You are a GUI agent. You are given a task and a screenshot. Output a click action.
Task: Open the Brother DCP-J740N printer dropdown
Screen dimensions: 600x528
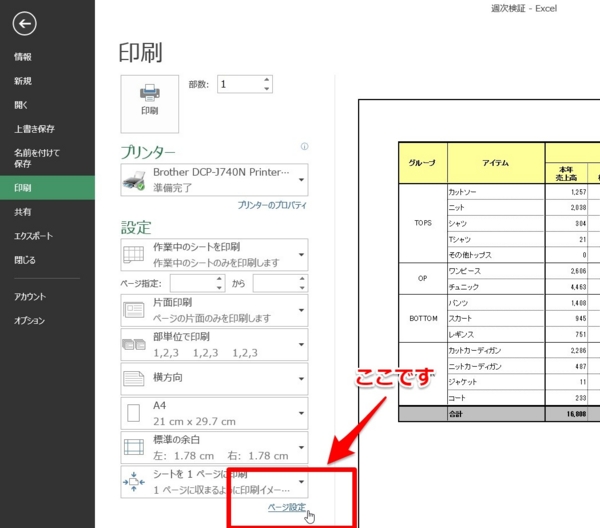214,180
